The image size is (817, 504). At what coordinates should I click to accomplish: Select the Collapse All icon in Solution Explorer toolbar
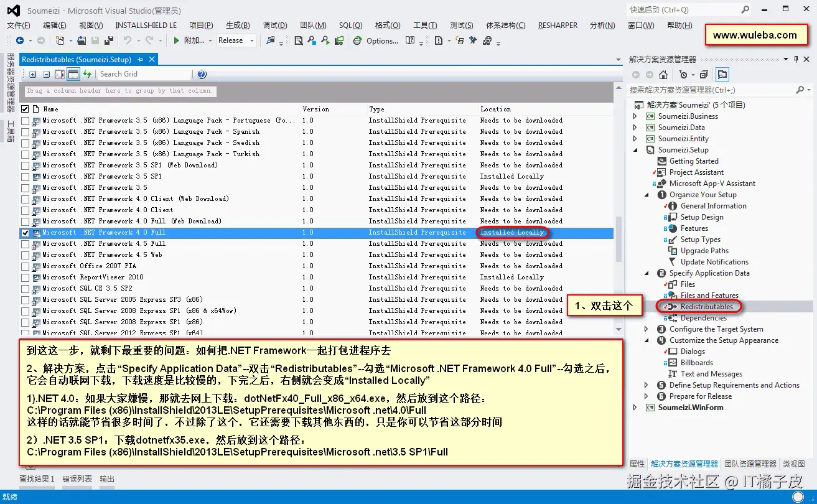pyautogui.click(x=703, y=74)
